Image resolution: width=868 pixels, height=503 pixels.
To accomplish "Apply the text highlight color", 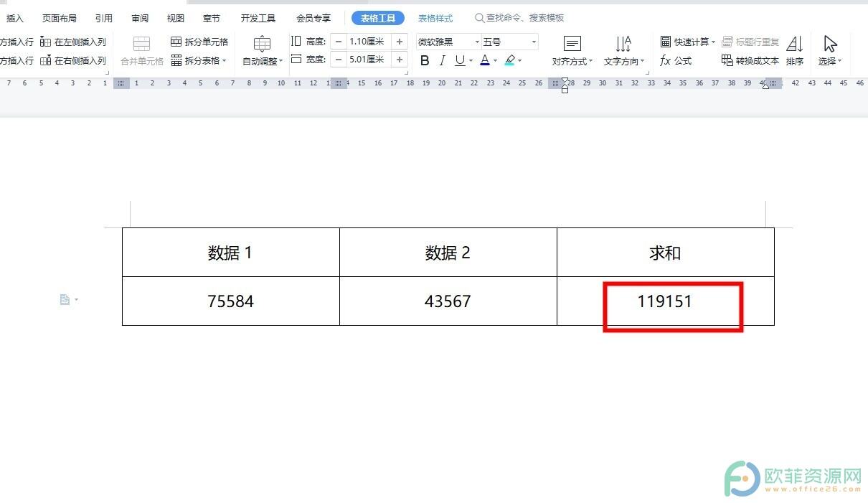I will tap(509, 61).
